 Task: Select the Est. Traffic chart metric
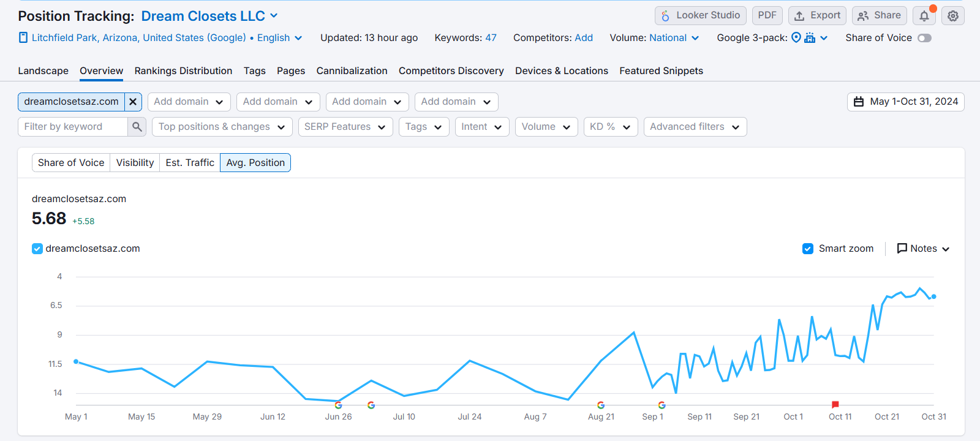tap(190, 163)
